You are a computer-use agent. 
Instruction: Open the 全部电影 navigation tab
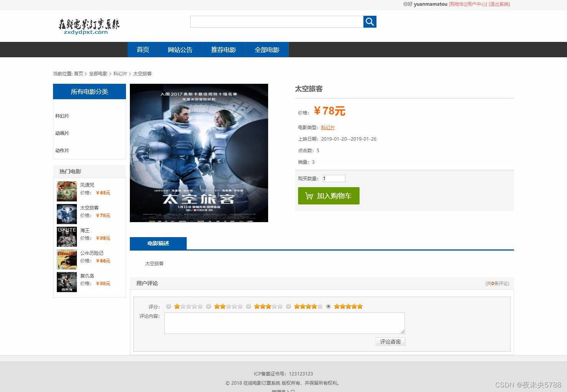(267, 50)
